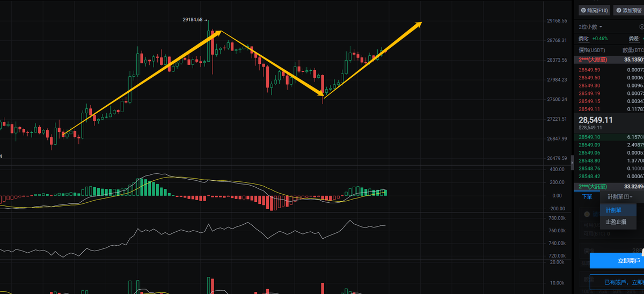Image resolution: width=644 pixels, height=294 pixels.
Task: Click the last price 28,549.11
Action: [596, 120]
